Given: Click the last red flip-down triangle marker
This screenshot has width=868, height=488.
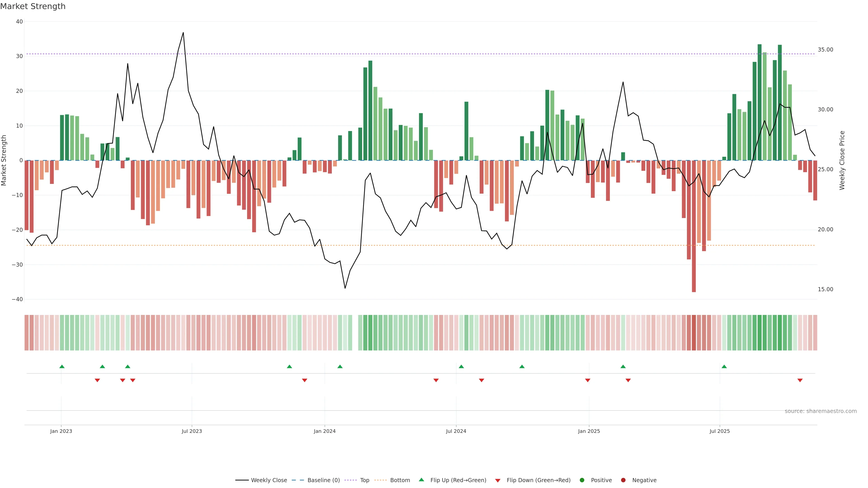Looking at the screenshot, I should coord(800,380).
